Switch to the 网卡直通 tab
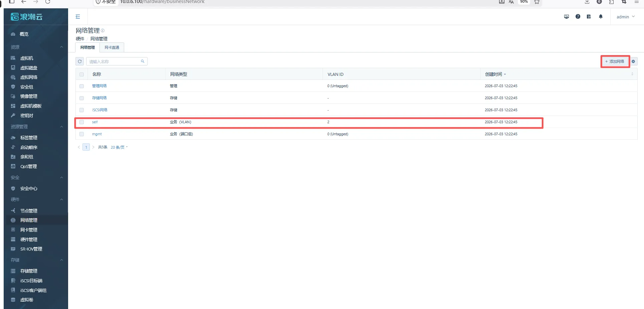Image resolution: width=644 pixels, height=309 pixels. [x=112, y=47]
